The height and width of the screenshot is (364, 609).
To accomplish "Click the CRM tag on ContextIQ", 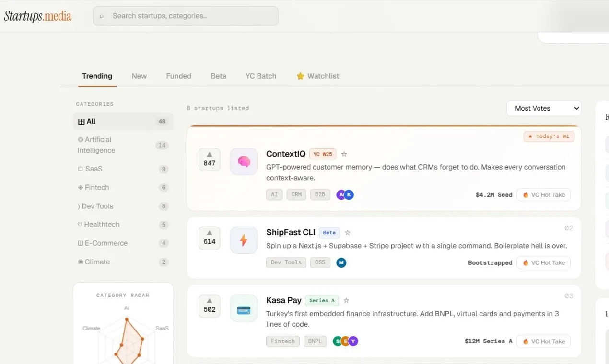I will (x=296, y=194).
